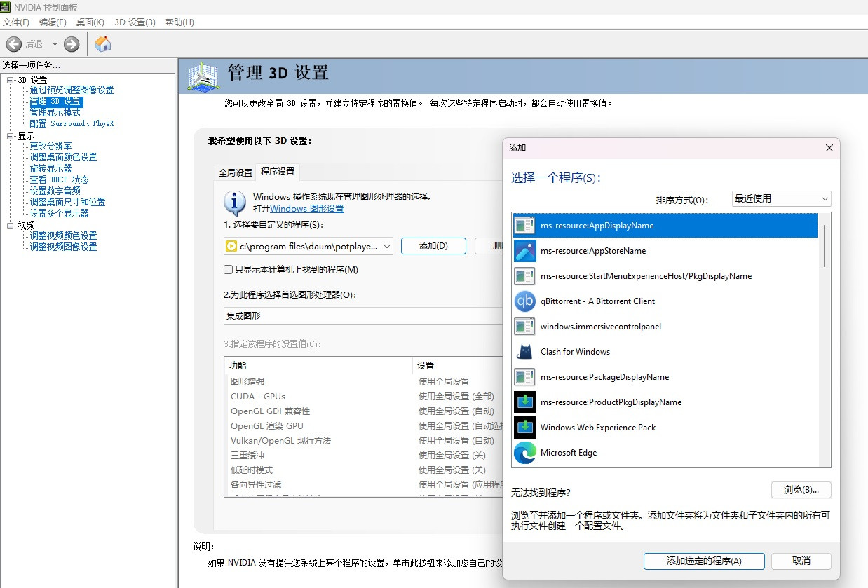Click the 管理 3D 设置 header icon
Viewport: 868px width, 588px height.
point(204,76)
